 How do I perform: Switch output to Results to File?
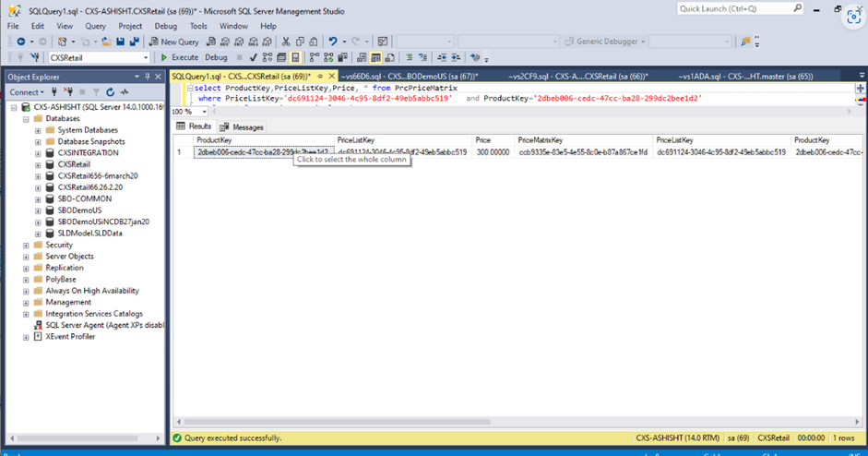(x=389, y=57)
